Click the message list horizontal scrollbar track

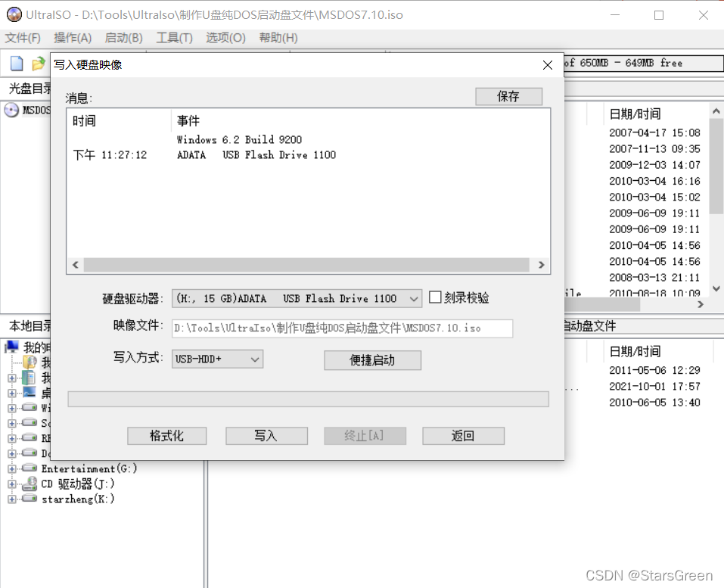tap(306, 265)
